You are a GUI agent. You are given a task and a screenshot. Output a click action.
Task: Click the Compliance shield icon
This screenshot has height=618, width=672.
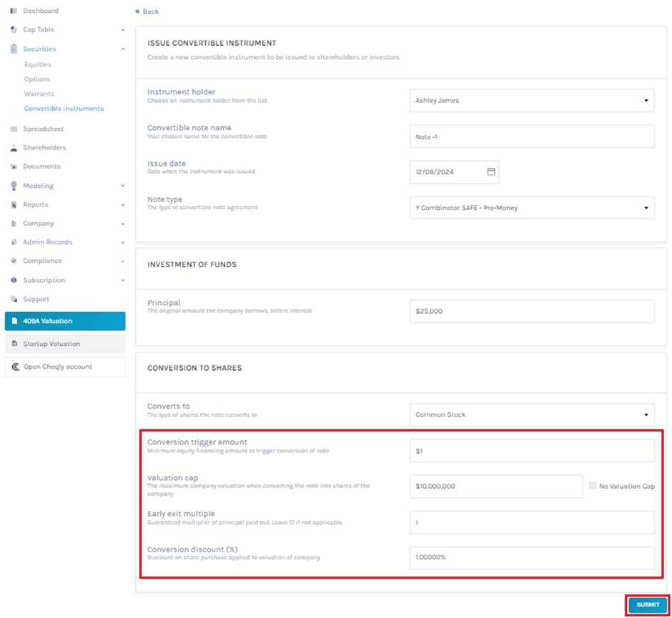pos(14,261)
